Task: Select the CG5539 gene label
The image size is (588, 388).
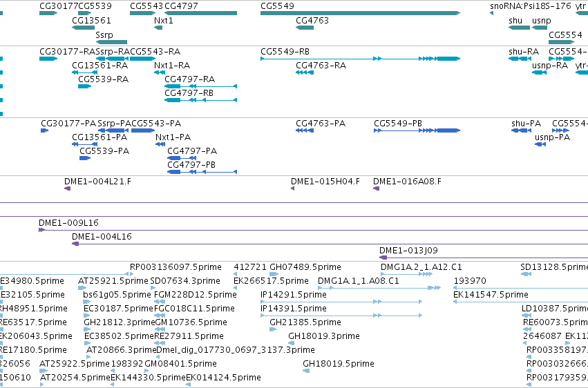Action: (95, 6)
